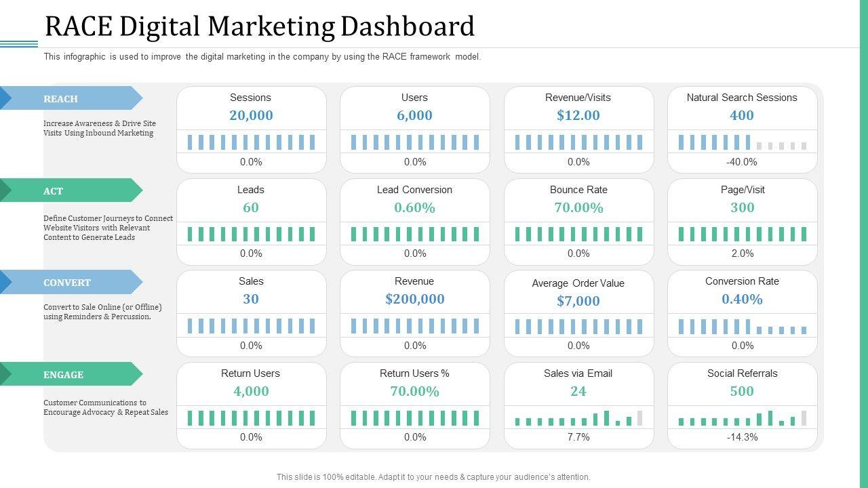Click the Lead Conversion 0.60% value
The width and height of the screenshot is (868, 488).
coord(414,207)
